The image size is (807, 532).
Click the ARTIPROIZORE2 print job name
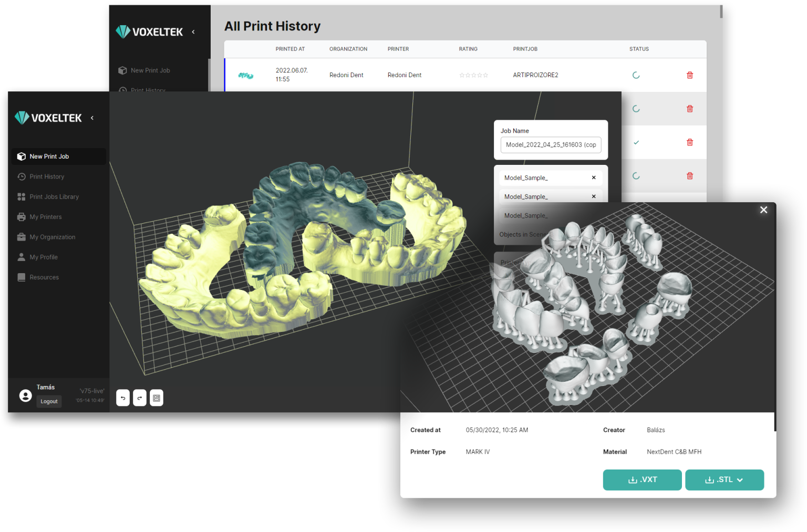point(535,75)
